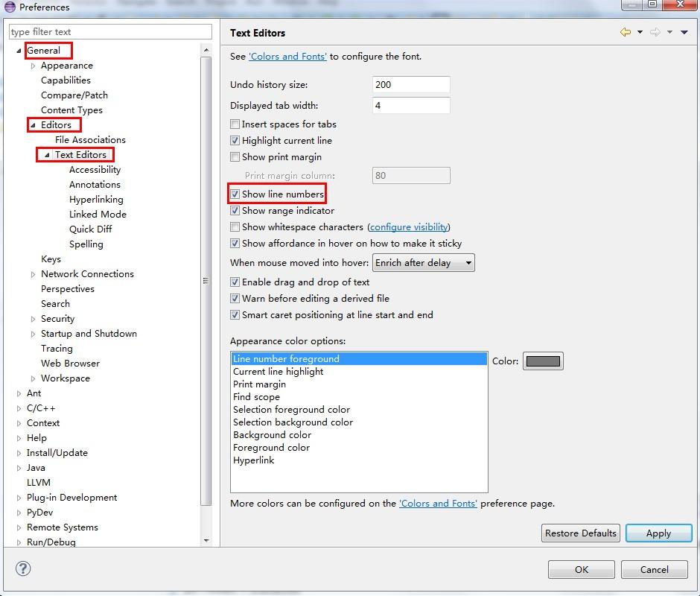This screenshot has height=596, width=700.
Task: Select Selection background color option
Action: click(359, 422)
